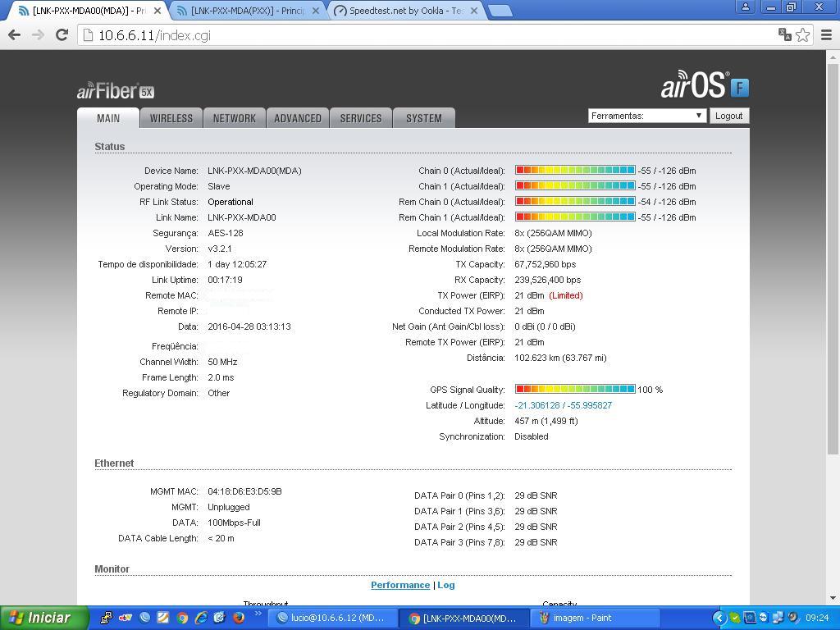Show hidden system tray icons
This screenshot has height=630, width=840.
pos(719,618)
